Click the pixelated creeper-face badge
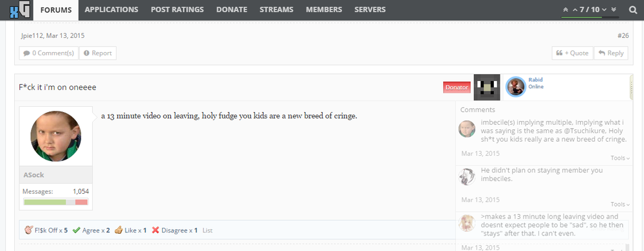The height and width of the screenshot is (251, 644). coord(487,87)
